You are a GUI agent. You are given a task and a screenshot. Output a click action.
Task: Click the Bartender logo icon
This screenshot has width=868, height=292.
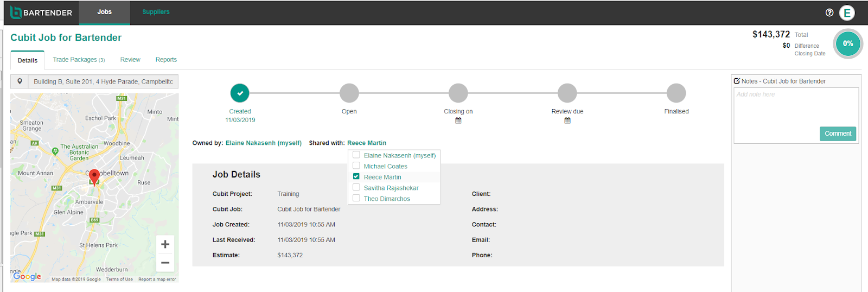[x=16, y=12]
